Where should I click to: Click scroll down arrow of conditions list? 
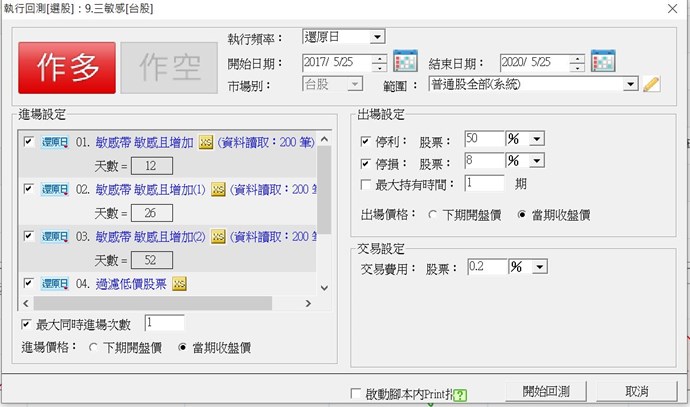tap(324, 288)
